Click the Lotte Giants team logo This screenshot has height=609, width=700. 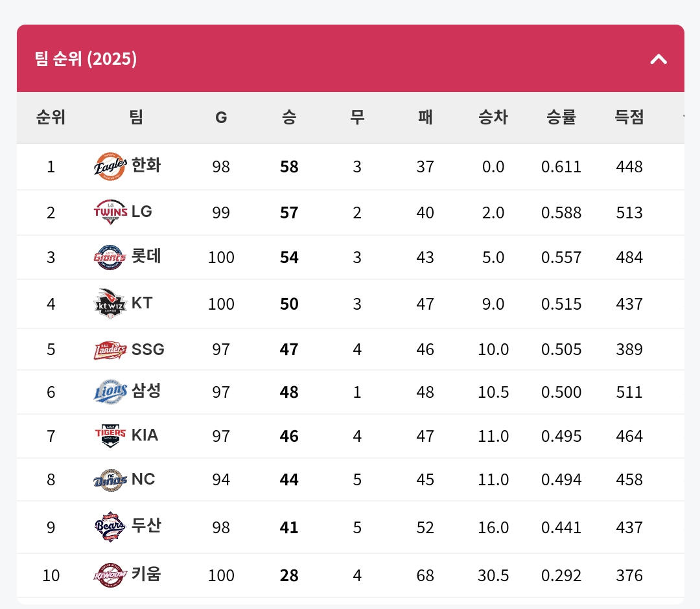110,257
